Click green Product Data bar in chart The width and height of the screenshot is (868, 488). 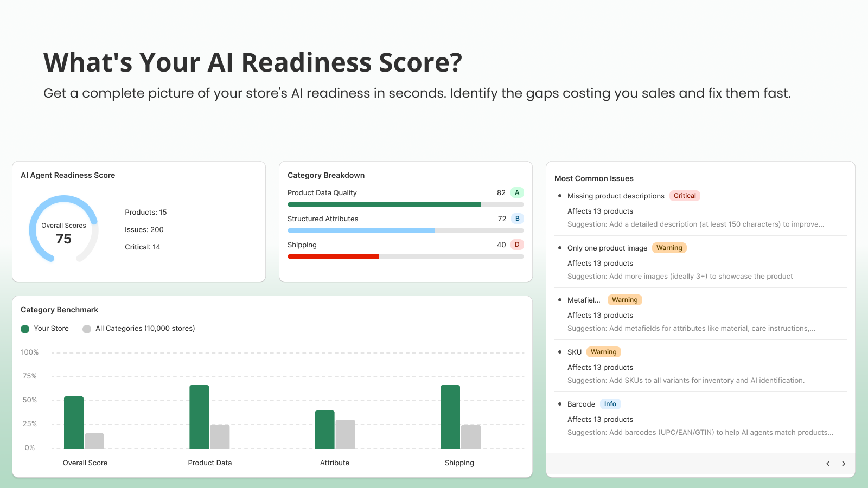[x=199, y=417]
